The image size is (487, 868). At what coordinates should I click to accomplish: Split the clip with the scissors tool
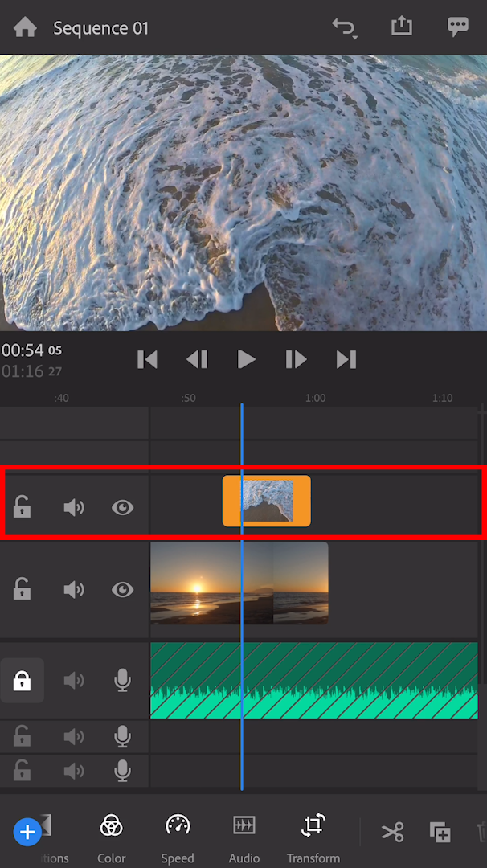click(x=392, y=832)
